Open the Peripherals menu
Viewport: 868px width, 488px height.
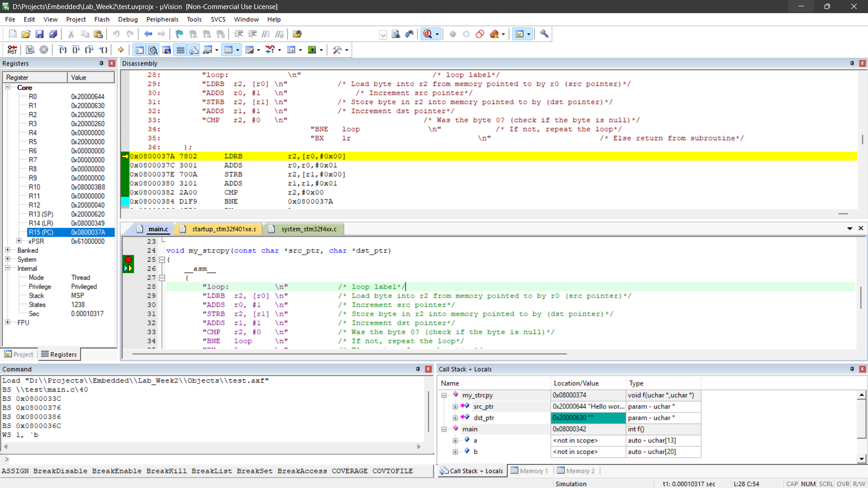[x=162, y=19]
